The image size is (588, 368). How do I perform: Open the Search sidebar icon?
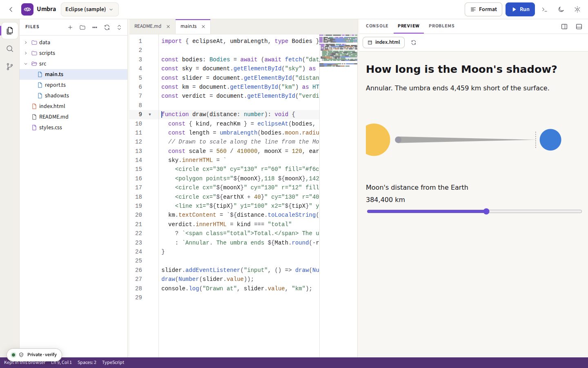tap(10, 49)
